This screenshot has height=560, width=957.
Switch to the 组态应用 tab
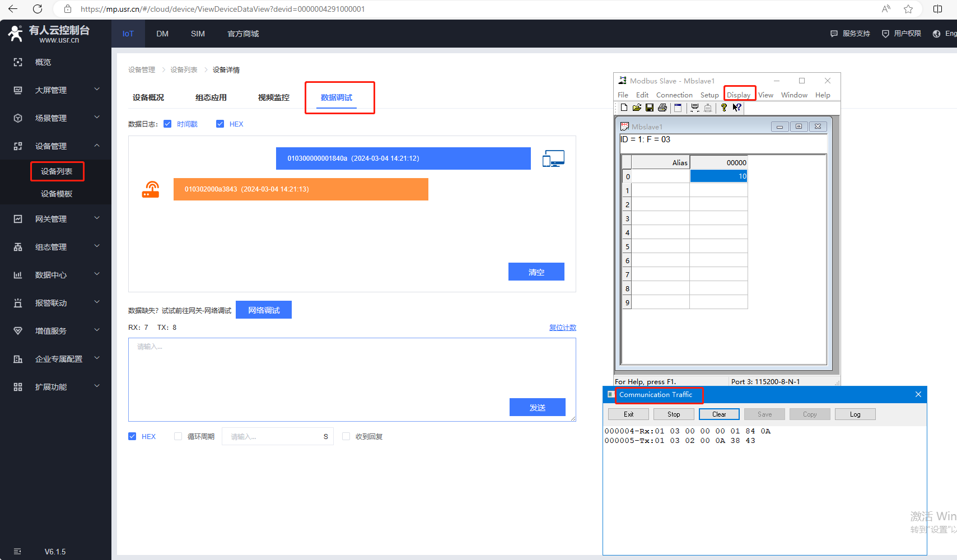[211, 97]
